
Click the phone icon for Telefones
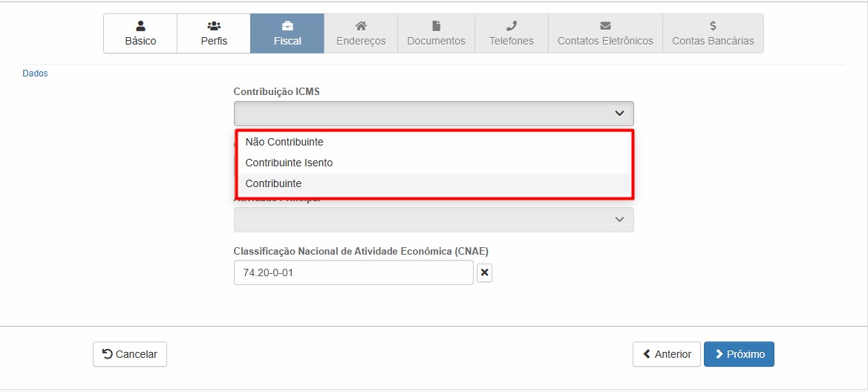(x=511, y=26)
